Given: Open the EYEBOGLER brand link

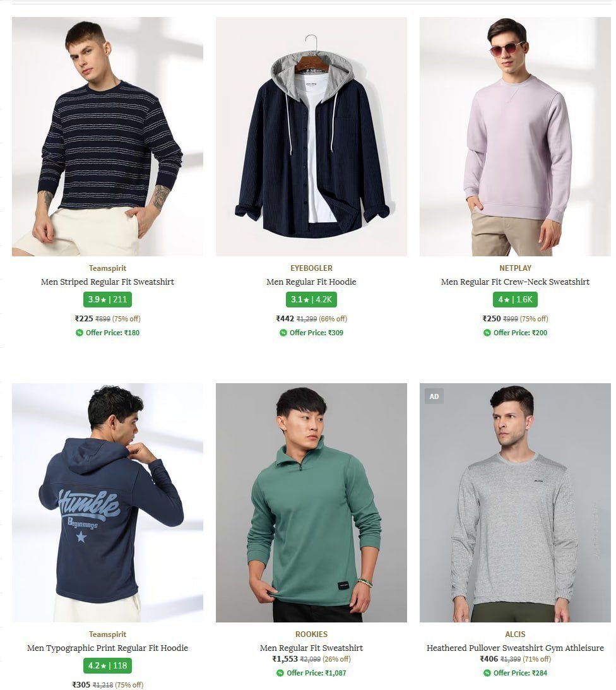Looking at the screenshot, I should coord(311,268).
